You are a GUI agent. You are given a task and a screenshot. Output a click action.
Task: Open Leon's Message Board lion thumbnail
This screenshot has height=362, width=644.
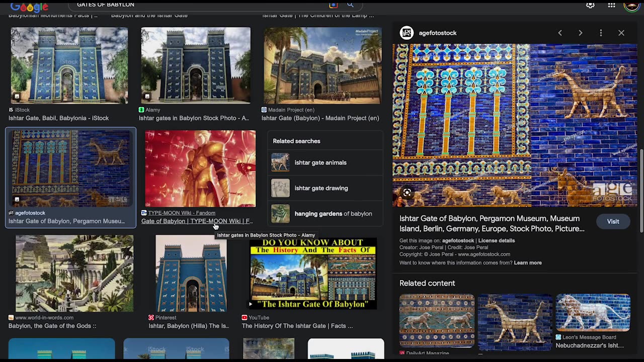tap(593, 313)
